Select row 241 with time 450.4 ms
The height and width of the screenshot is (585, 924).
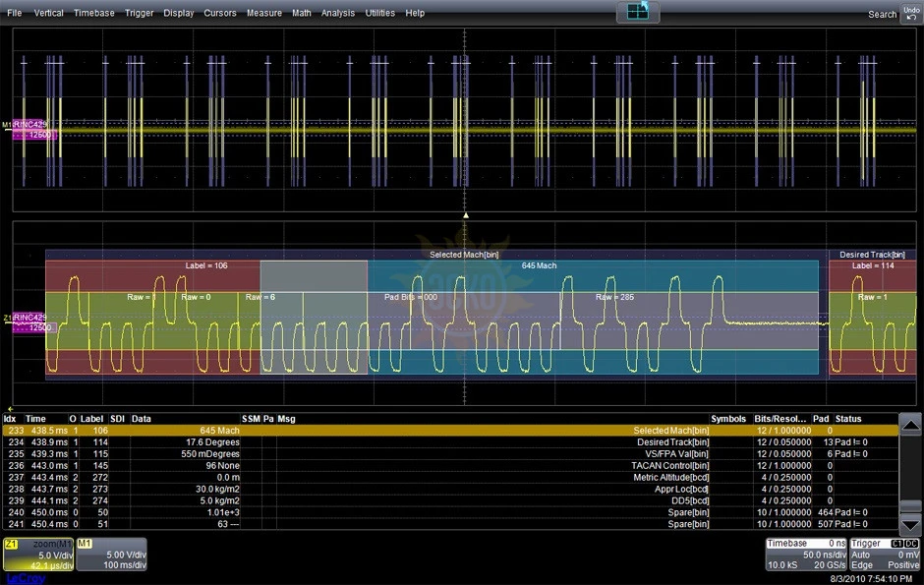pos(450,524)
